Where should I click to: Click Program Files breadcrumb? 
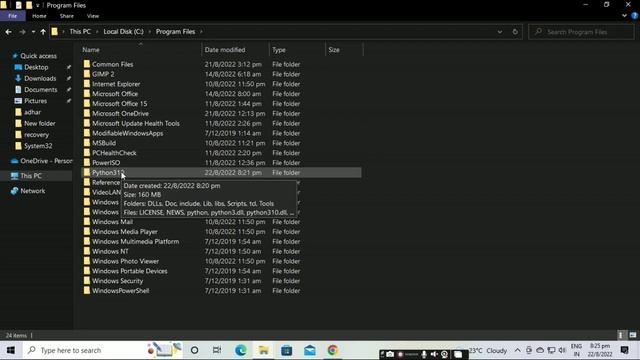(x=176, y=32)
